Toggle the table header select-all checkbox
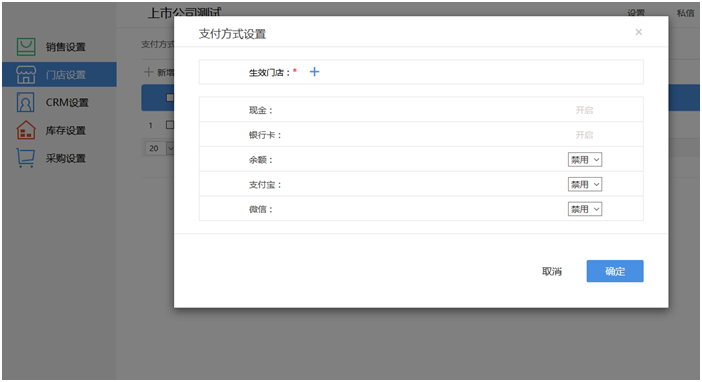The height and width of the screenshot is (382, 702). 170,97
